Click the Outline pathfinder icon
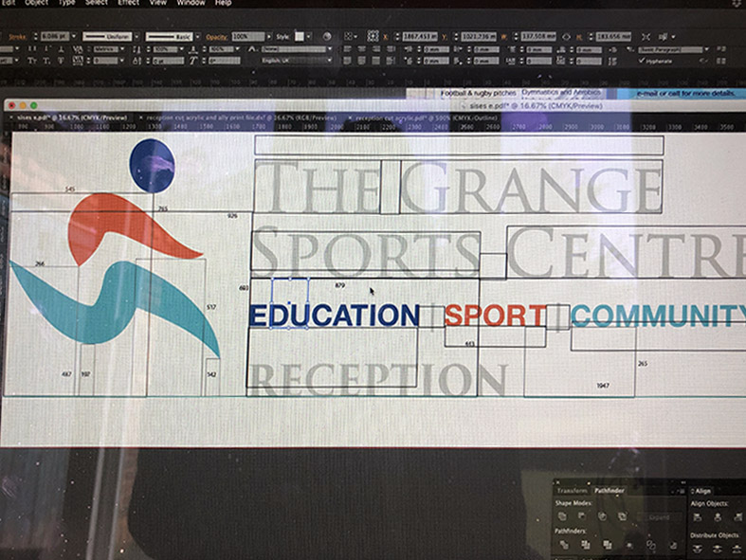746x560 pixels. point(651,545)
